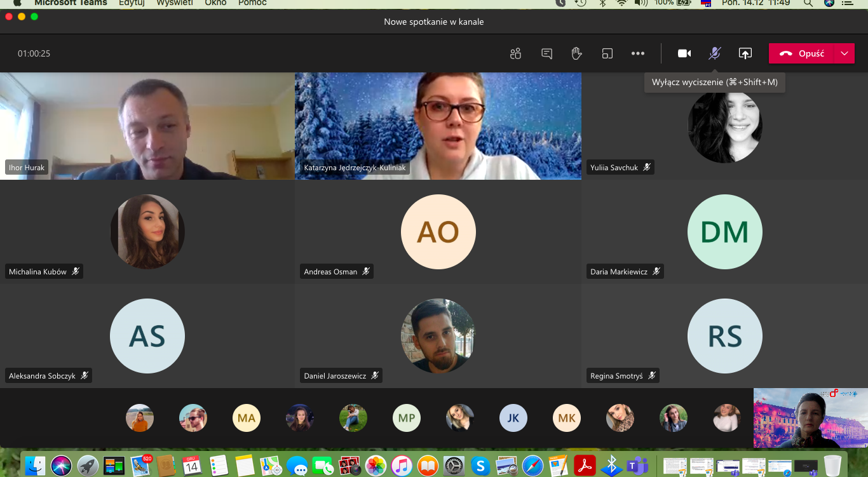Open the more actions ellipsis menu
Screen dimensions: 868x477
point(638,53)
